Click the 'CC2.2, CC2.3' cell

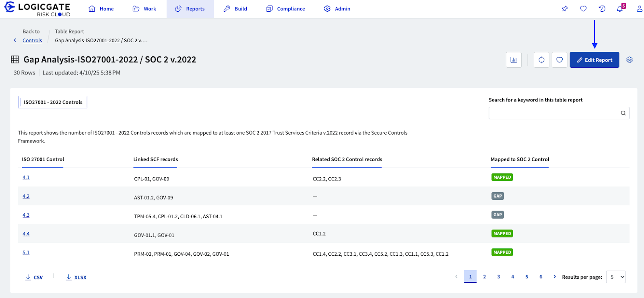pyautogui.click(x=327, y=179)
